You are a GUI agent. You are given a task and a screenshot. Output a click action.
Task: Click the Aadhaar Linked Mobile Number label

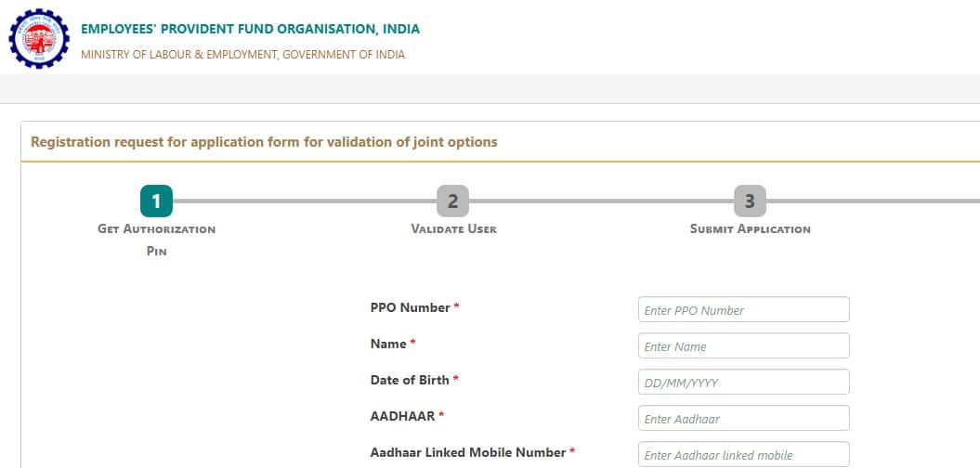point(468,452)
